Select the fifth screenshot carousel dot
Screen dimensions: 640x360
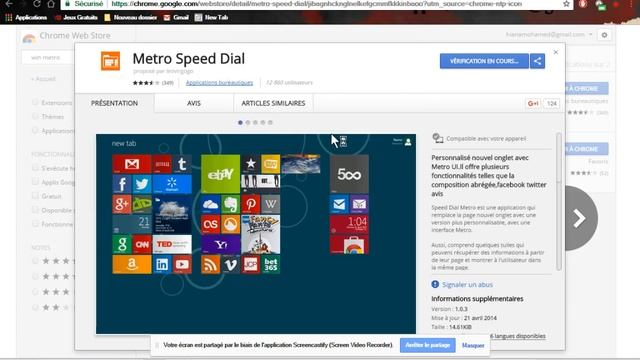(270, 122)
